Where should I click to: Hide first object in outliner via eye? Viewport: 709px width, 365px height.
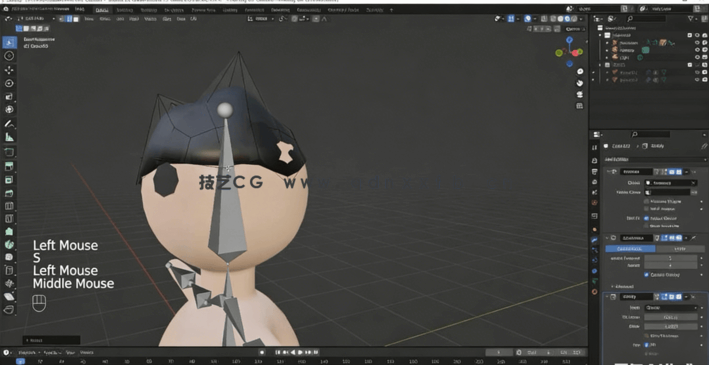click(697, 43)
